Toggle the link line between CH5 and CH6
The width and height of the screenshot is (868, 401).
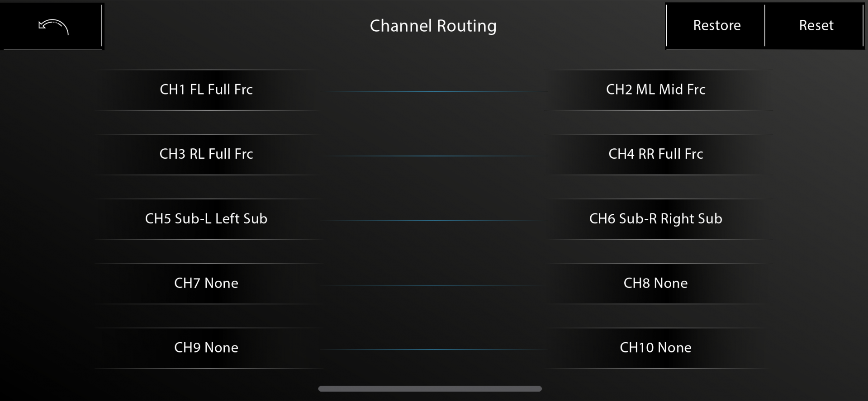[x=431, y=221]
